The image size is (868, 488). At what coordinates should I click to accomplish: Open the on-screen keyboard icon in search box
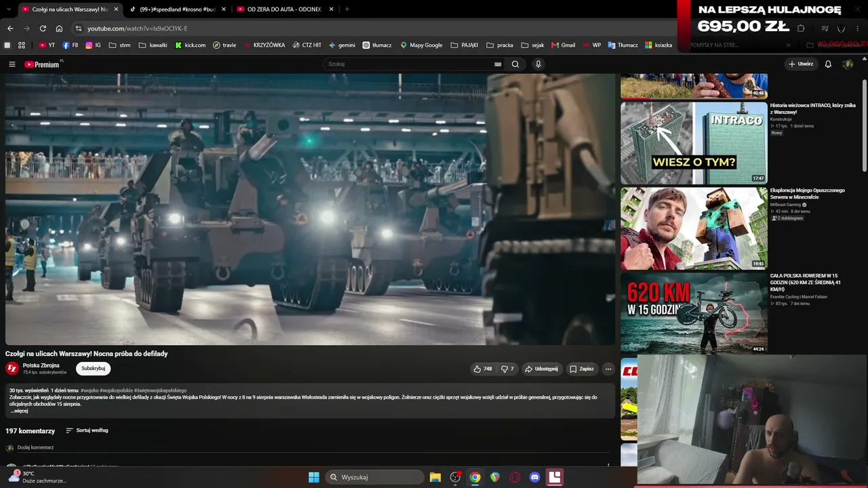tap(498, 64)
